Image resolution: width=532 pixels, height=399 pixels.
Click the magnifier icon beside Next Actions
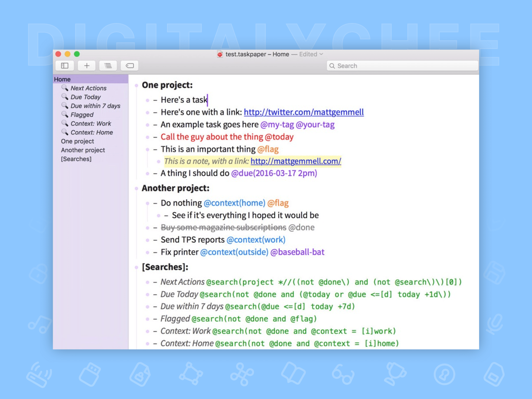click(65, 88)
